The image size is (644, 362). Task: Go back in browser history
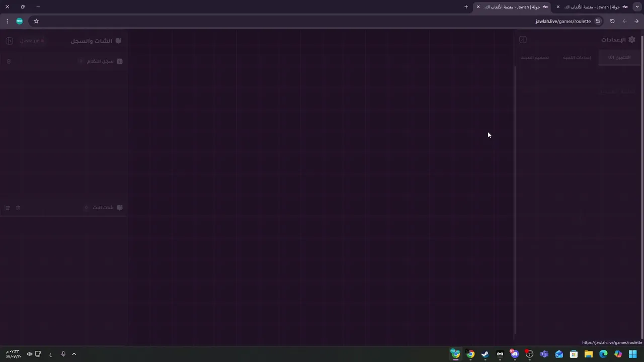pos(636,21)
